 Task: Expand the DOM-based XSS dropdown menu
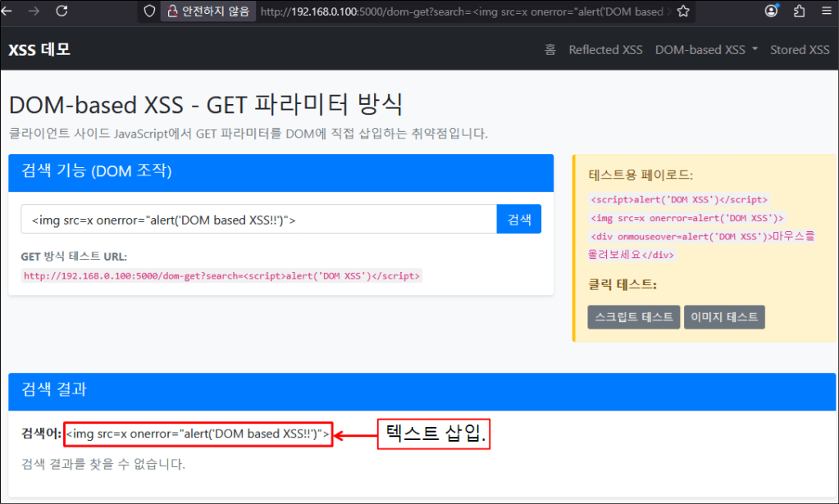point(705,50)
